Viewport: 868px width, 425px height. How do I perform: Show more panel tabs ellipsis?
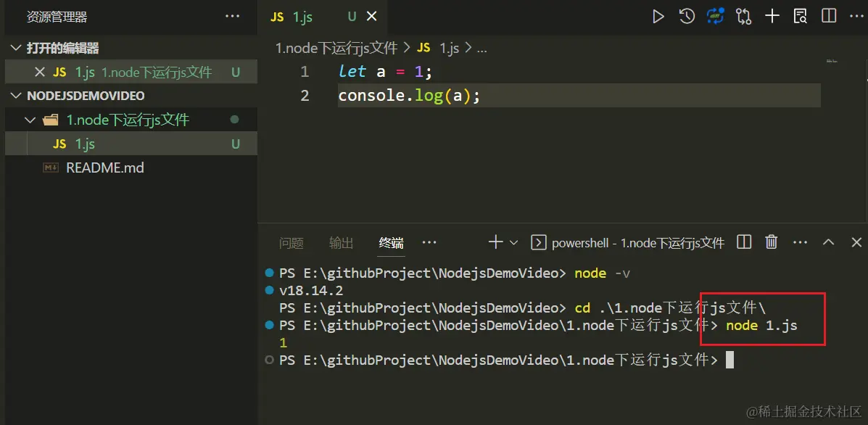click(x=429, y=242)
